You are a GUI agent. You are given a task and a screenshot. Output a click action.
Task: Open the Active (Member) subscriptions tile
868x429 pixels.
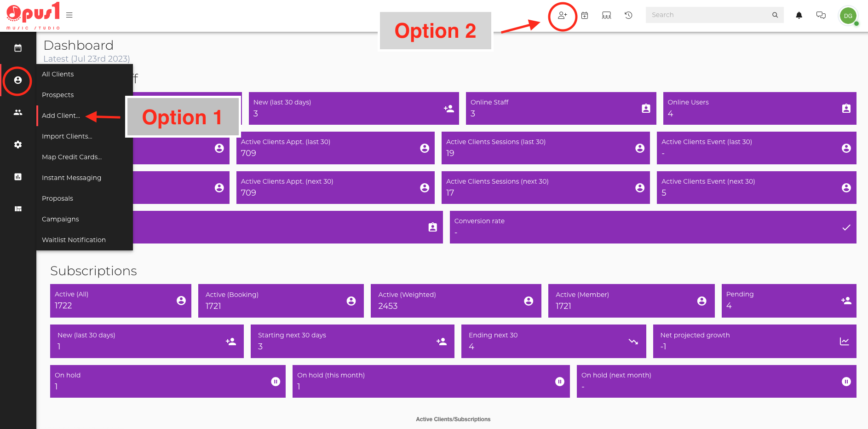[x=632, y=301]
